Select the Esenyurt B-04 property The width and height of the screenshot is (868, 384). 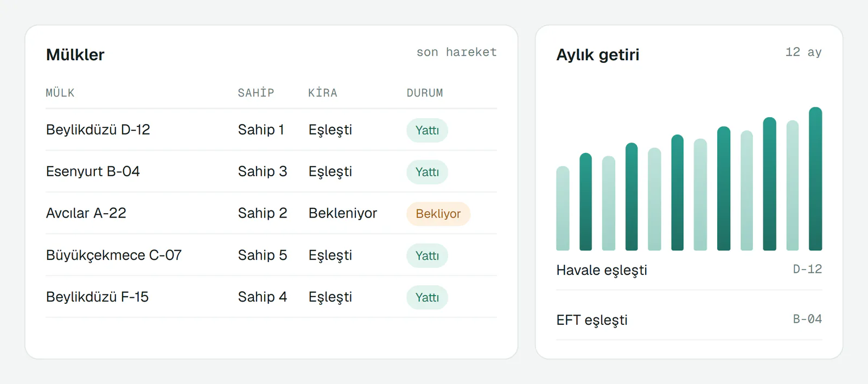[271, 171]
